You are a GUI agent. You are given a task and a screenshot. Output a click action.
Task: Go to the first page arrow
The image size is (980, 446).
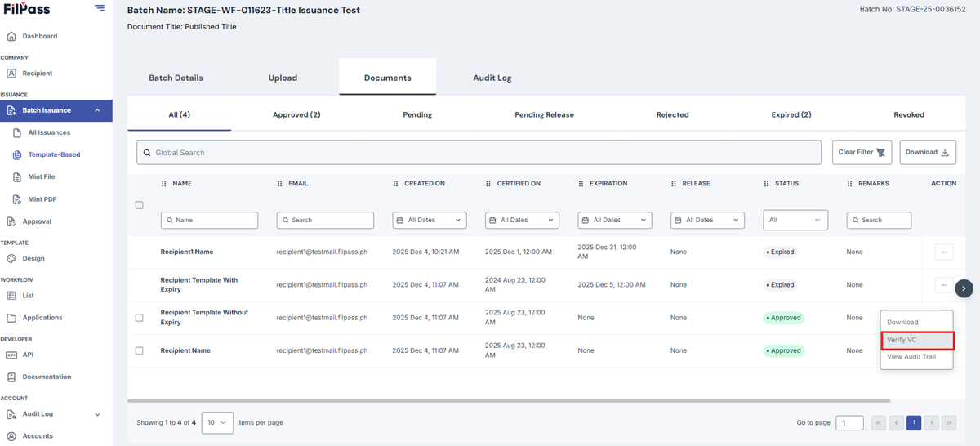(879, 422)
